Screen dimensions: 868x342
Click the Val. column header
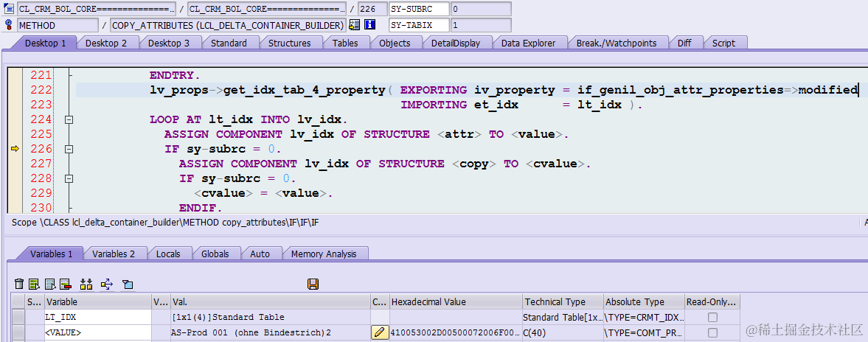pyautogui.click(x=271, y=302)
